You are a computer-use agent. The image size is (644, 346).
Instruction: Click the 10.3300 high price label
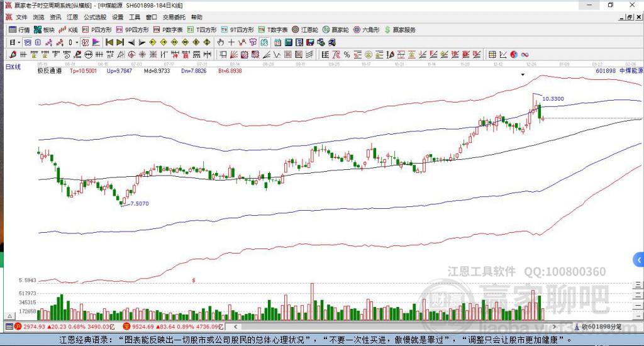(x=553, y=99)
